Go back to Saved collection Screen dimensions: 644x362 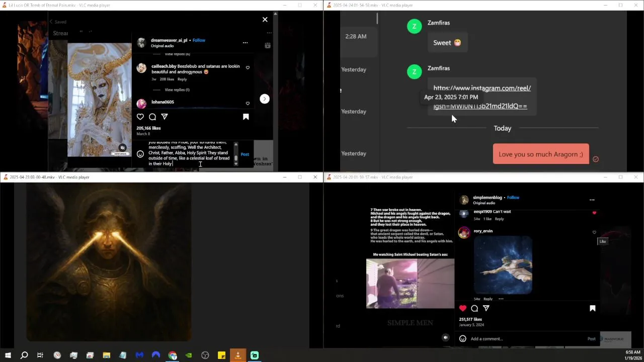click(x=58, y=22)
